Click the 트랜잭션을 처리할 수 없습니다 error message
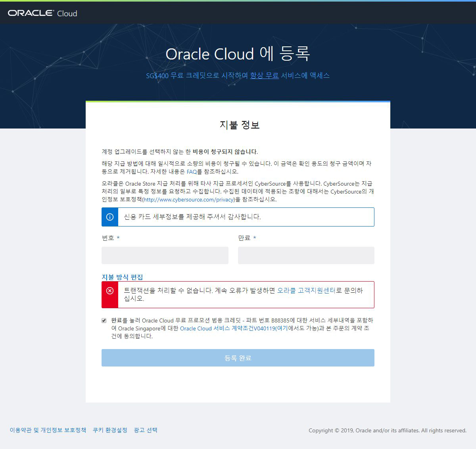Screen dimensions: 476x449 pyautogui.click(x=243, y=294)
